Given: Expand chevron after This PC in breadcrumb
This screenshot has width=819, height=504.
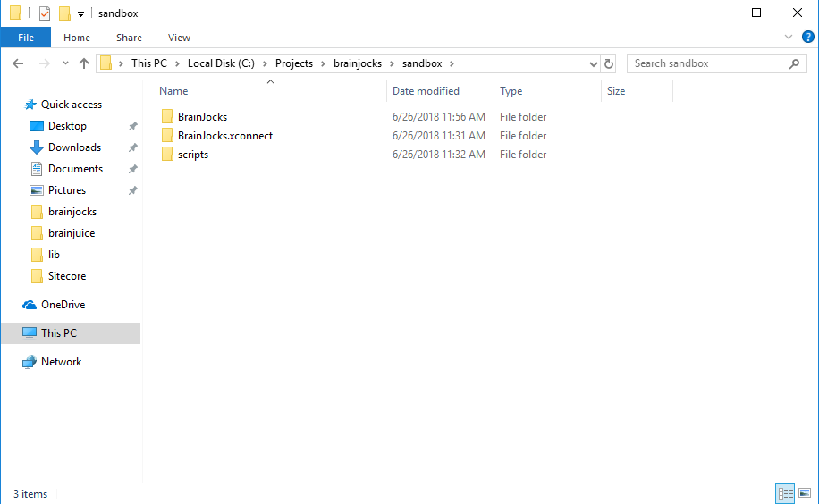Looking at the screenshot, I should 177,63.
